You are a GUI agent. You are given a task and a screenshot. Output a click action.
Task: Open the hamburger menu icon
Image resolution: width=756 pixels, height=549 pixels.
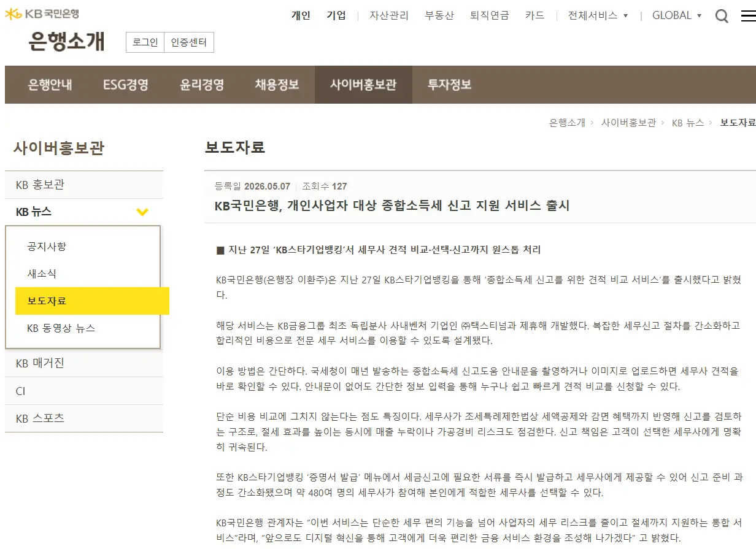pyautogui.click(x=749, y=16)
